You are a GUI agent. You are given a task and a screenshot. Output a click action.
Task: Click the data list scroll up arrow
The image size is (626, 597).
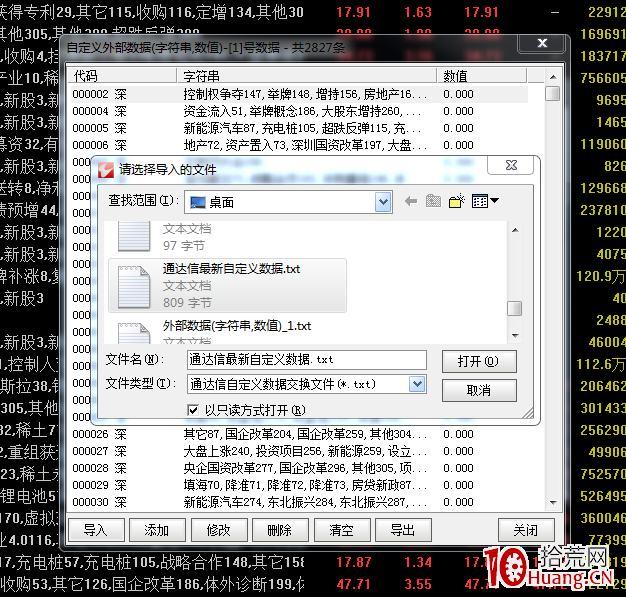coord(553,77)
